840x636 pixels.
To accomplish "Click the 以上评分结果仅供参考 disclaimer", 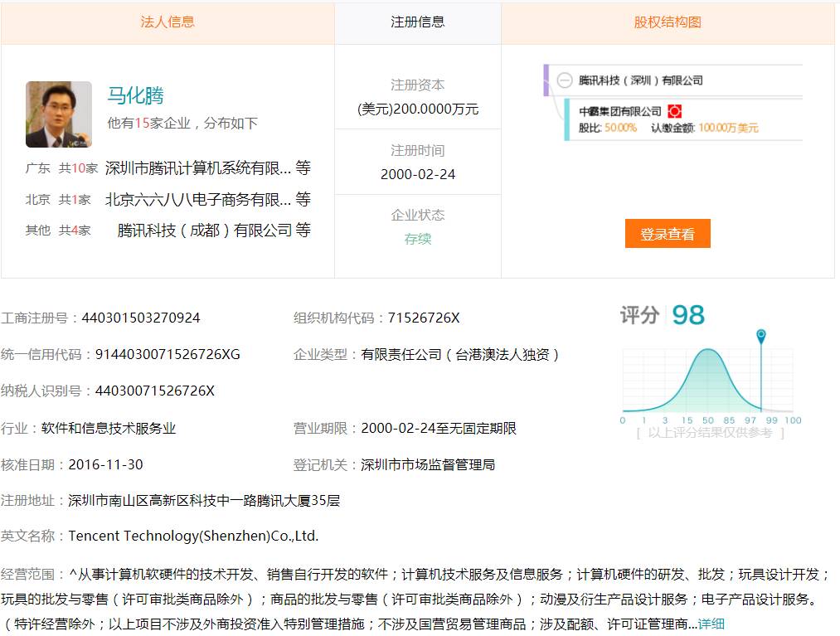I will click(x=711, y=433).
